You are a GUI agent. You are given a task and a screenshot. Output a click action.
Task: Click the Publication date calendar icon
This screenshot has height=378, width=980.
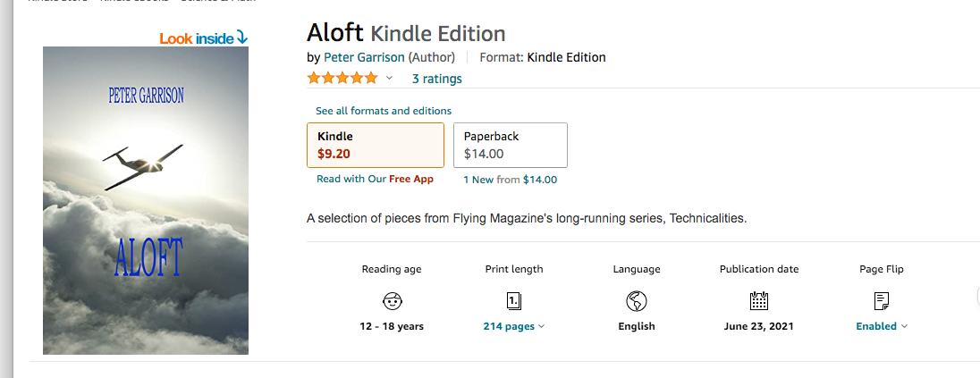[x=759, y=300]
